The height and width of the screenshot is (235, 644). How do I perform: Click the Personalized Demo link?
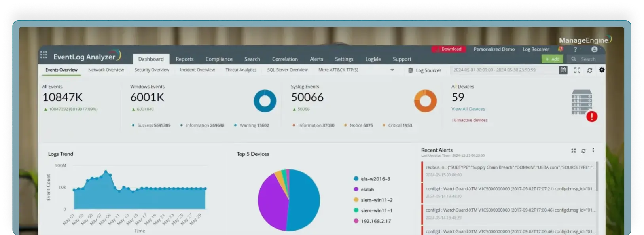point(494,49)
